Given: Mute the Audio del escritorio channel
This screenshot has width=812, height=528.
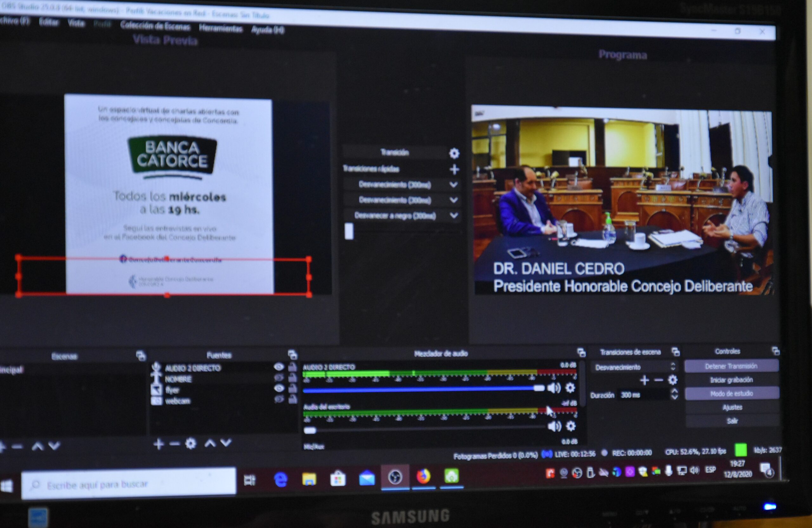Looking at the screenshot, I should [554, 426].
